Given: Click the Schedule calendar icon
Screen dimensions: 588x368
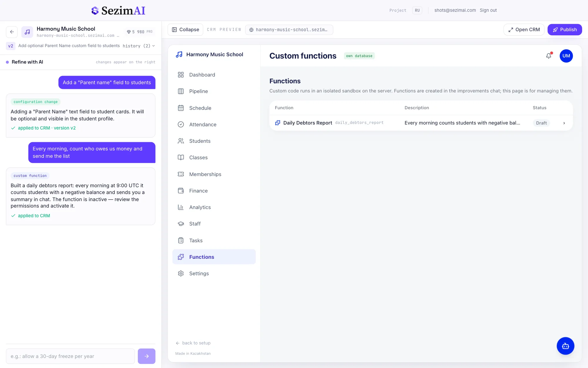Looking at the screenshot, I should pyautogui.click(x=181, y=108).
